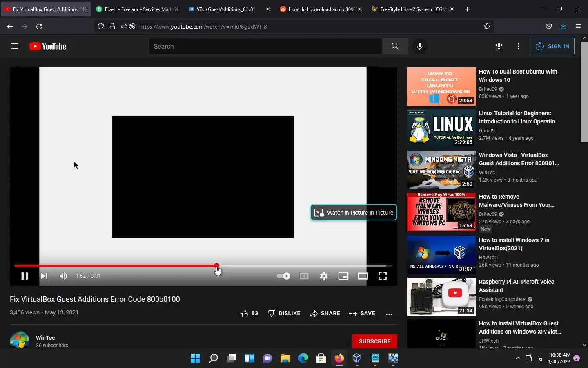Open Windows taskbar search
The image size is (588, 368).
tap(213, 359)
